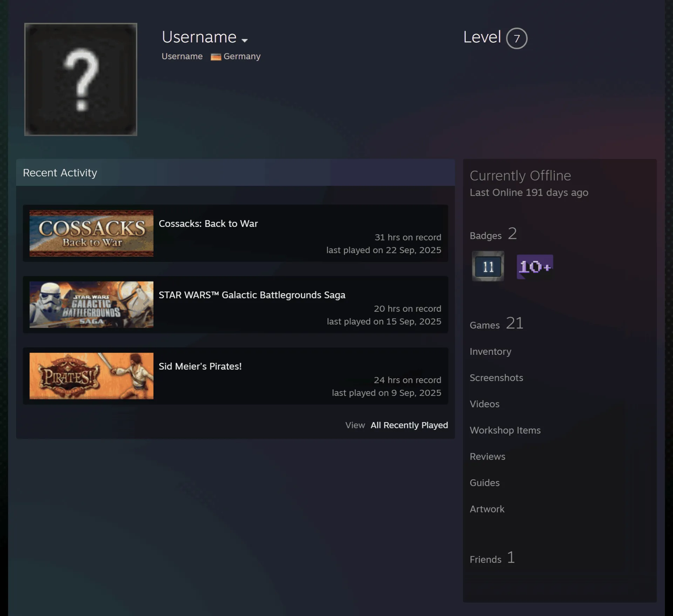Open the Star Wars Galactic Battlegrounds banner
The height and width of the screenshot is (616, 673).
coord(91,304)
